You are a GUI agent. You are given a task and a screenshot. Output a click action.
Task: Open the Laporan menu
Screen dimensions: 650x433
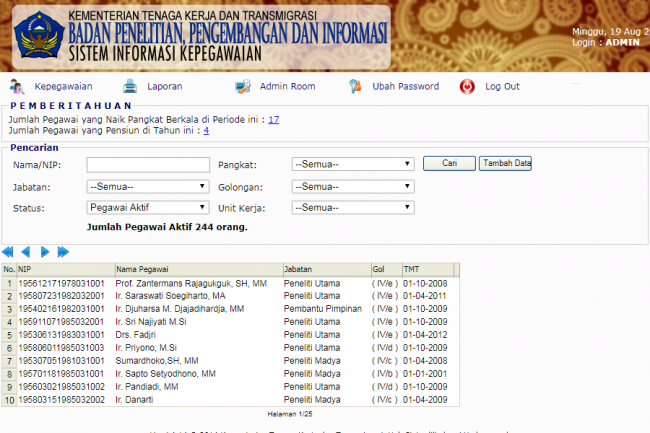(164, 86)
